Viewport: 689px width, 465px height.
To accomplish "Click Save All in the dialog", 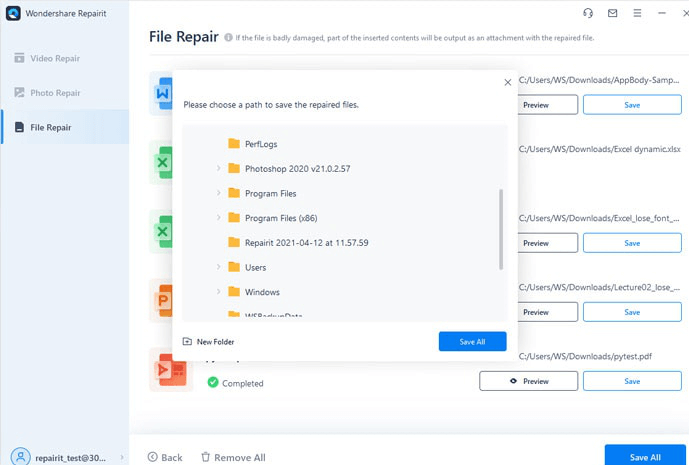I will [472, 341].
